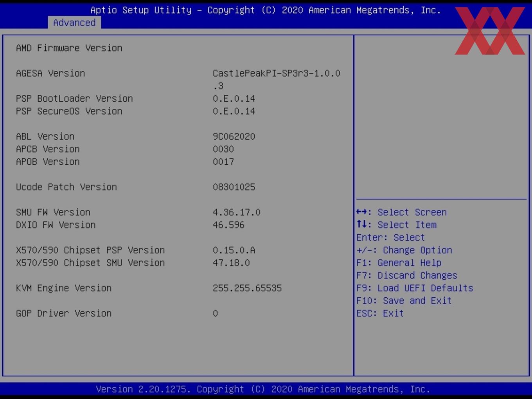Select X570/590 Chipset SMU Version label
The image size is (532, 399).
tap(90, 263)
